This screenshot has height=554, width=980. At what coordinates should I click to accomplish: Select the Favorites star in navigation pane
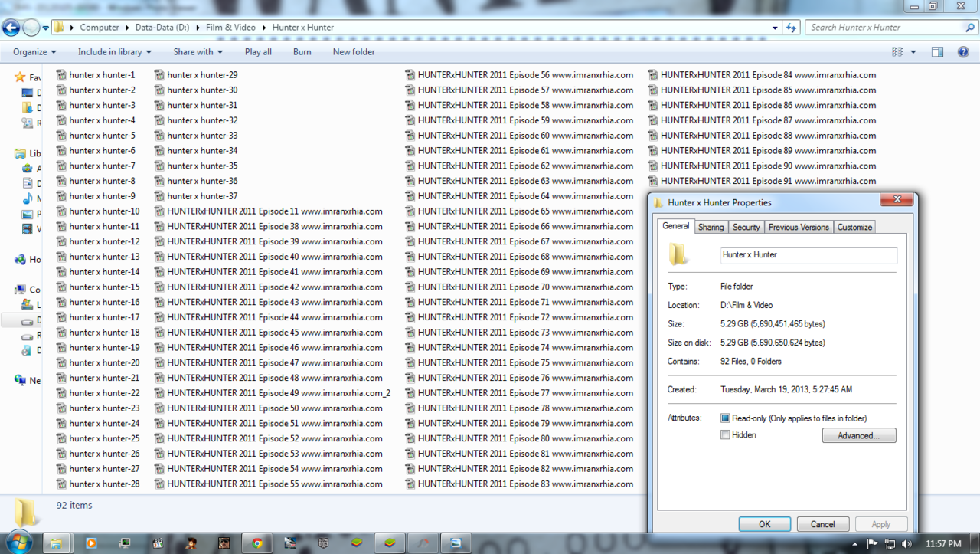click(20, 77)
